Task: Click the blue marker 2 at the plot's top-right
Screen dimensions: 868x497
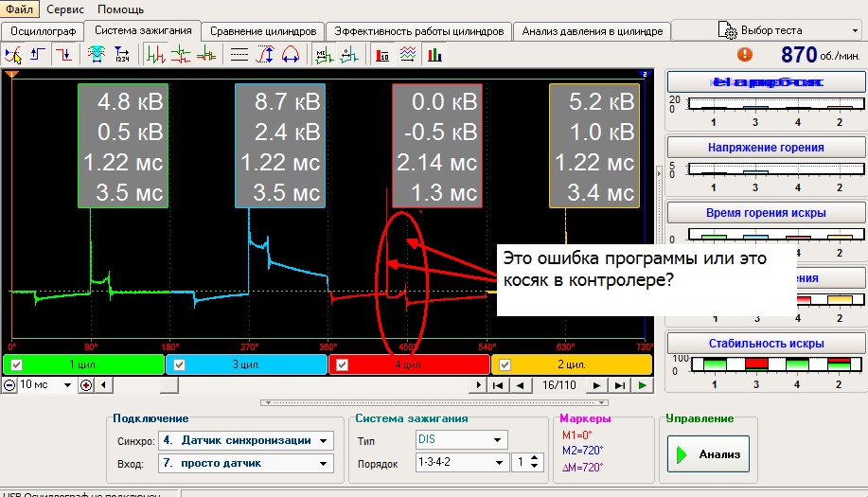Action: pos(644,74)
